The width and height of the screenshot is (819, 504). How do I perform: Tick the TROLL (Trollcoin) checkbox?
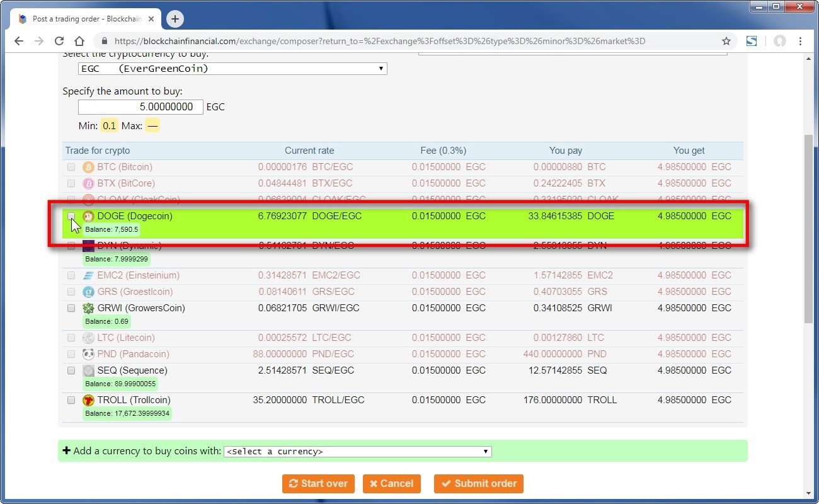click(71, 400)
